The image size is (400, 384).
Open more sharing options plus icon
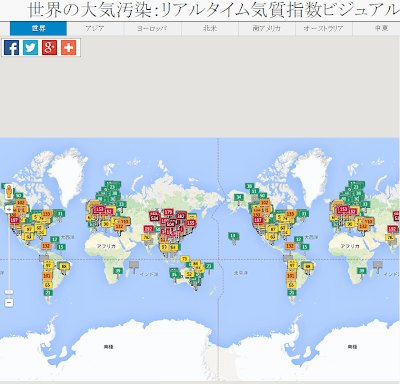[x=68, y=47]
